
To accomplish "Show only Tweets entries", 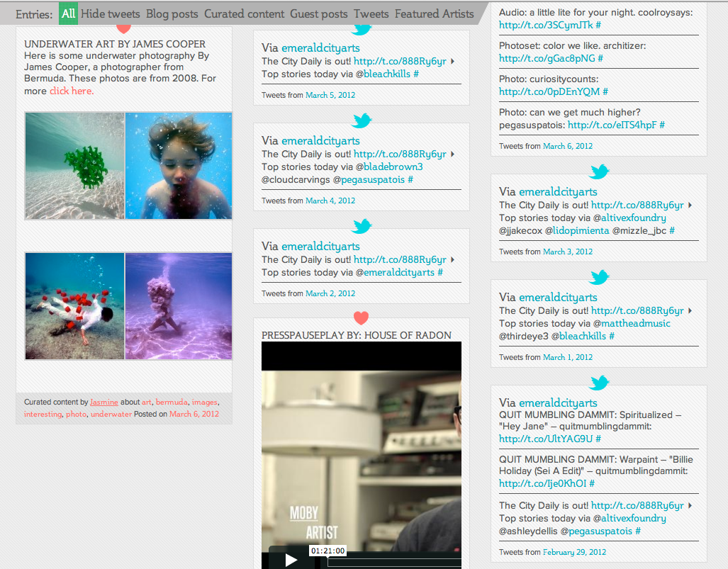I will point(371,14).
